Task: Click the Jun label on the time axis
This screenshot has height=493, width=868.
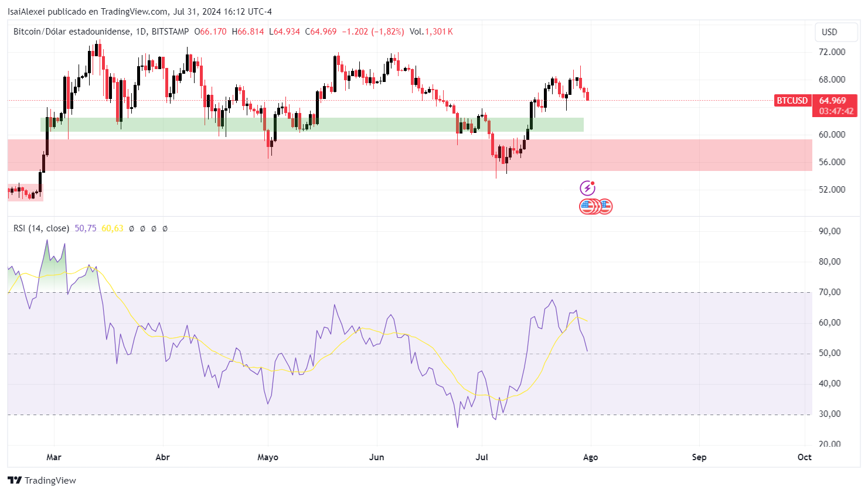Action: pyautogui.click(x=377, y=457)
